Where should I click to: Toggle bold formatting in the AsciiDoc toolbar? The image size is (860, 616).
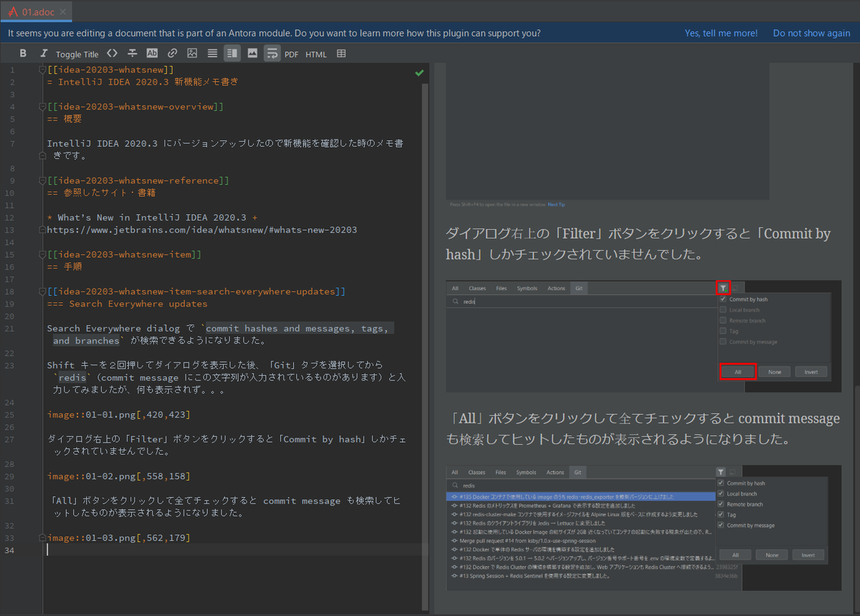[x=22, y=54]
